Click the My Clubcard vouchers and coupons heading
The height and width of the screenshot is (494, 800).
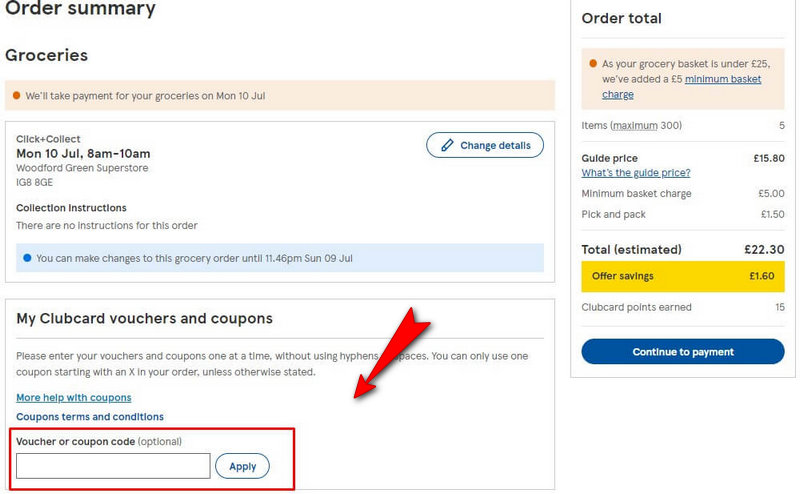(144, 319)
